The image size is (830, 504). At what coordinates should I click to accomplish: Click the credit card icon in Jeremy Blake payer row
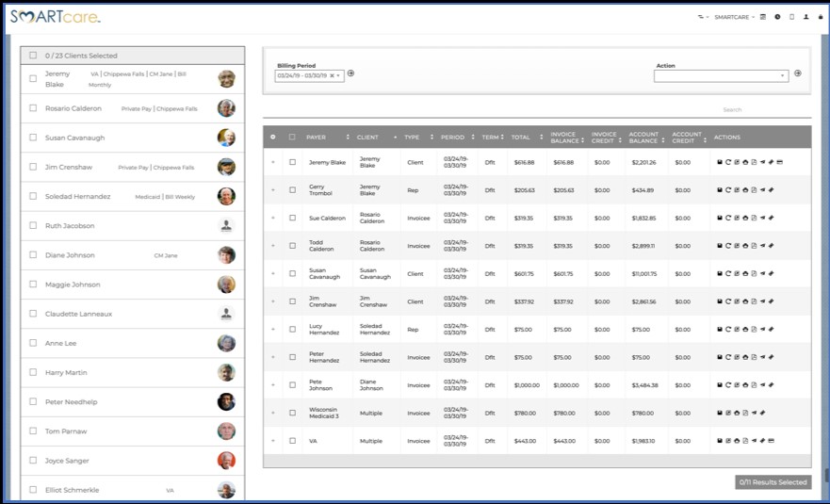click(x=780, y=163)
